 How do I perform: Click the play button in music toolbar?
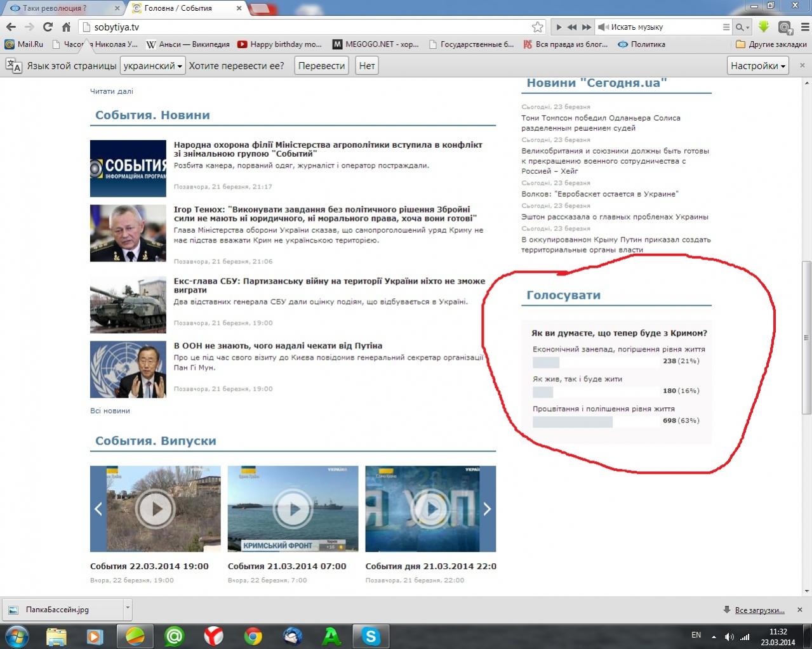tap(559, 27)
